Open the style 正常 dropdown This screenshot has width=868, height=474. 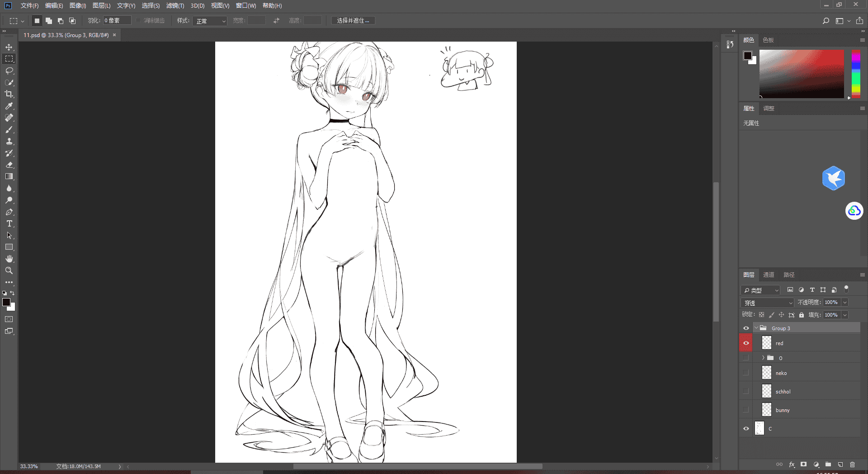click(210, 21)
